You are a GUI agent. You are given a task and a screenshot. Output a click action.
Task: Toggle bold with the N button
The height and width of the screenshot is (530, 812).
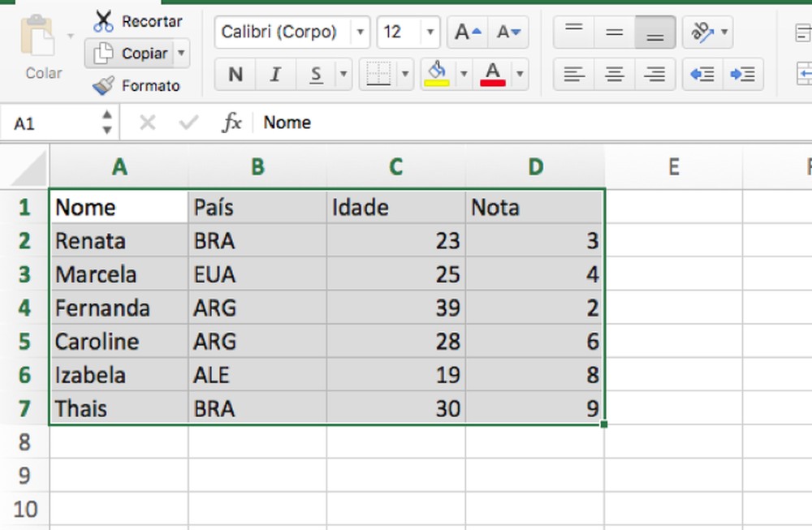(x=235, y=74)
